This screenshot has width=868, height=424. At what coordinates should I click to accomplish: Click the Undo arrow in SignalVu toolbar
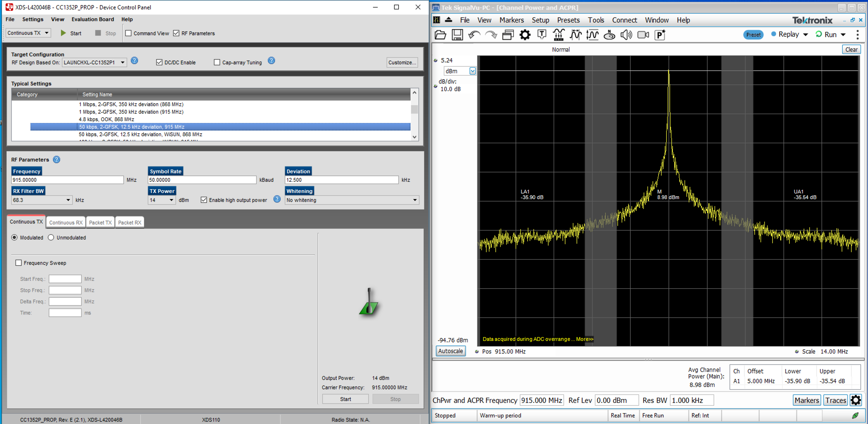pyautogui.click(x=474, y=35)
